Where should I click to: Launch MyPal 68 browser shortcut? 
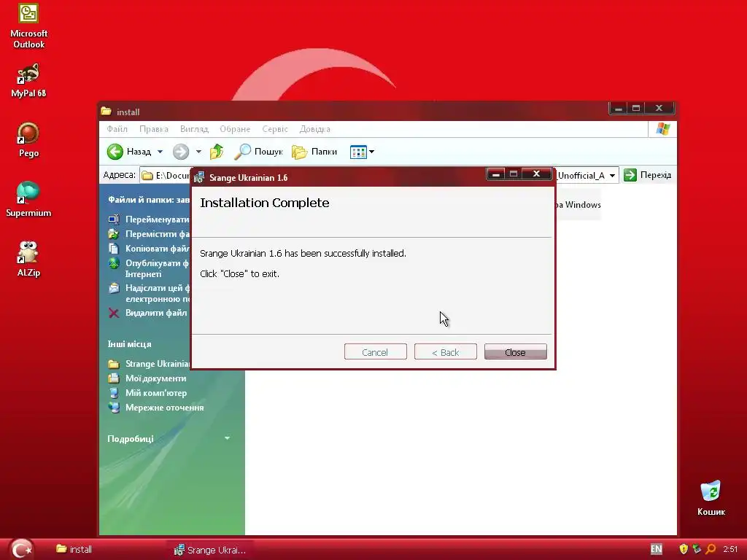(x=28, y=80)
